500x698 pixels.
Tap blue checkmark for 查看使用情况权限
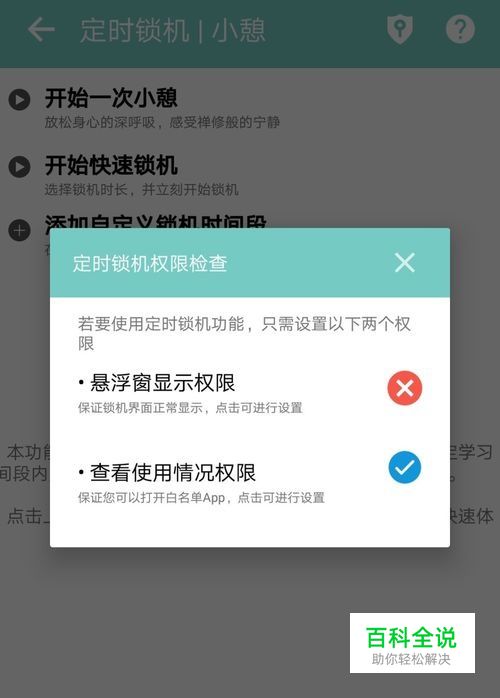[405, 467]
